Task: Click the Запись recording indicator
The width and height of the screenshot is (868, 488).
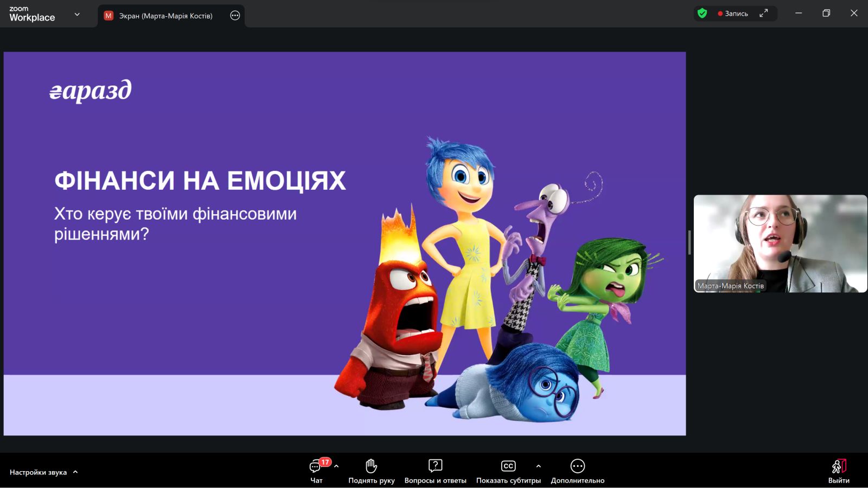Action: (x=733, y=14)
